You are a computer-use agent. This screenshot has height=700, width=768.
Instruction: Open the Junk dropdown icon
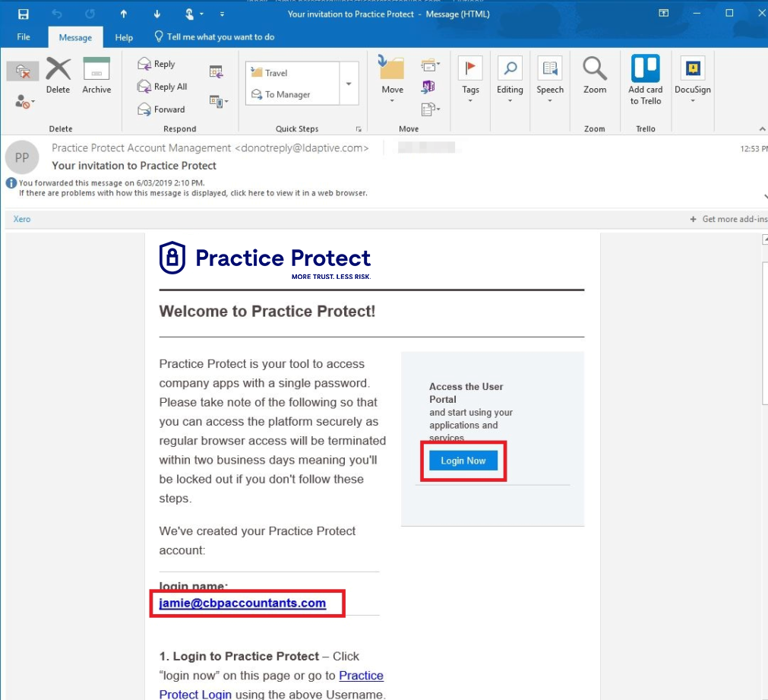[x=24, y=102]
